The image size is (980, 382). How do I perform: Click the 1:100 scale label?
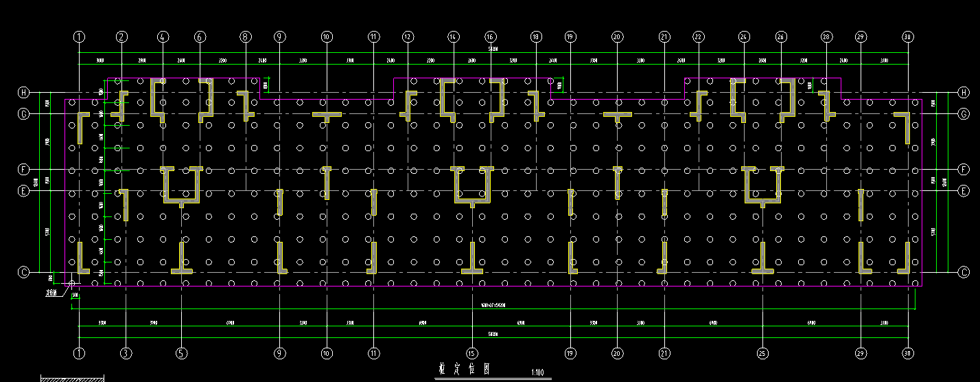pyautogui.click(x=537, y=373)
